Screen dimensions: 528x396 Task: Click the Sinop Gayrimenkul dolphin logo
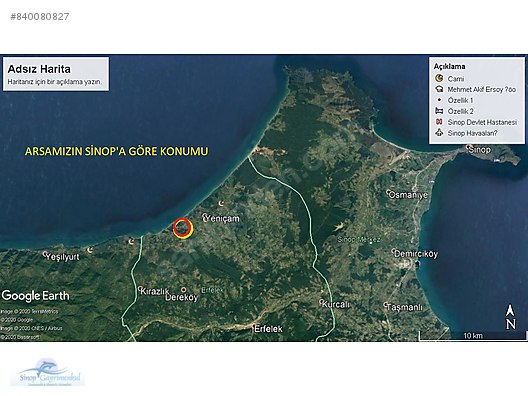coord(50,373)
